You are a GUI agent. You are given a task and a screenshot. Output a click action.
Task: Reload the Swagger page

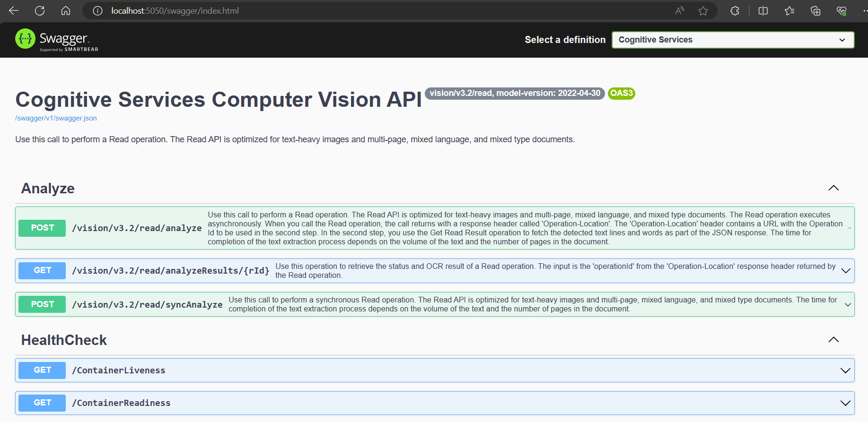40,10
